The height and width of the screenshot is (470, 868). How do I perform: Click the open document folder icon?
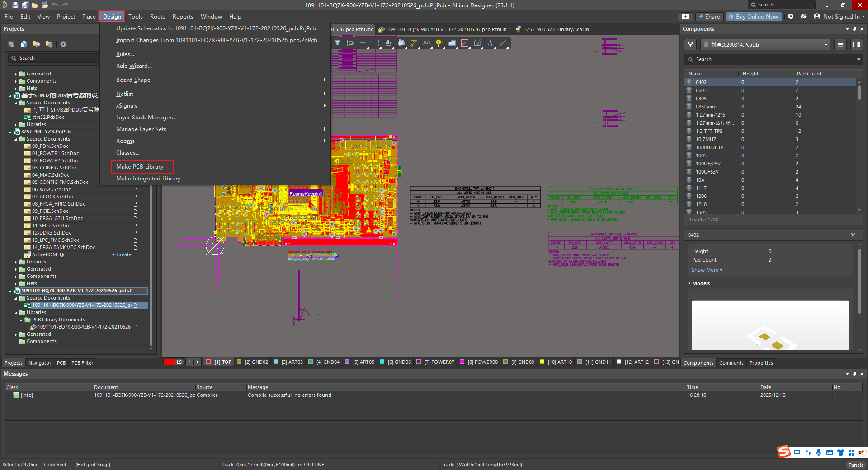point(35,5)
